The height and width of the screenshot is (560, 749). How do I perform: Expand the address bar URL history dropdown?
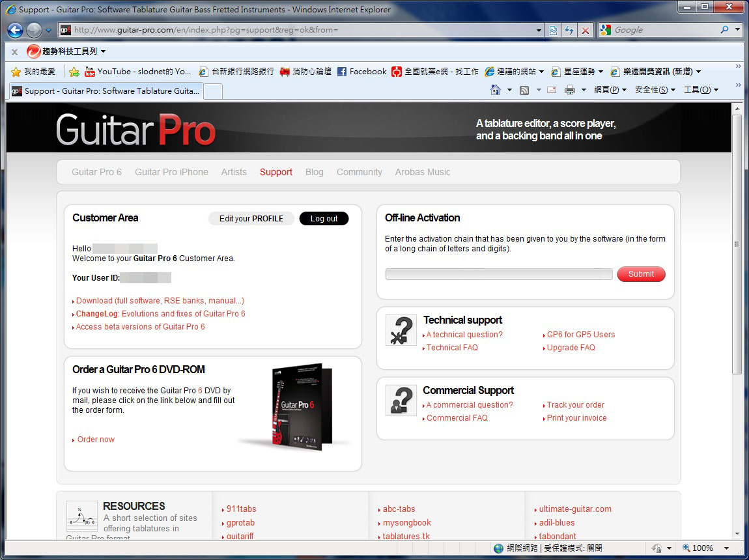tap(539, 30)
